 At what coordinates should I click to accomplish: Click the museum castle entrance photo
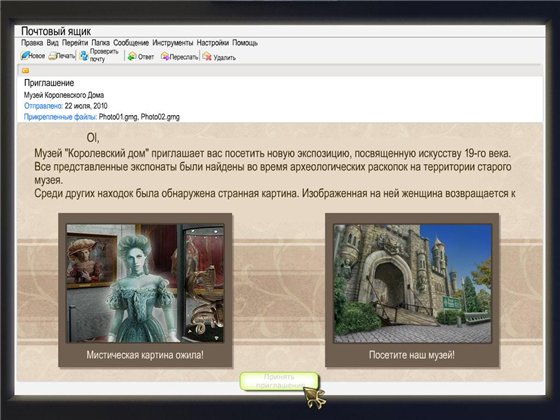click(412, 284)
